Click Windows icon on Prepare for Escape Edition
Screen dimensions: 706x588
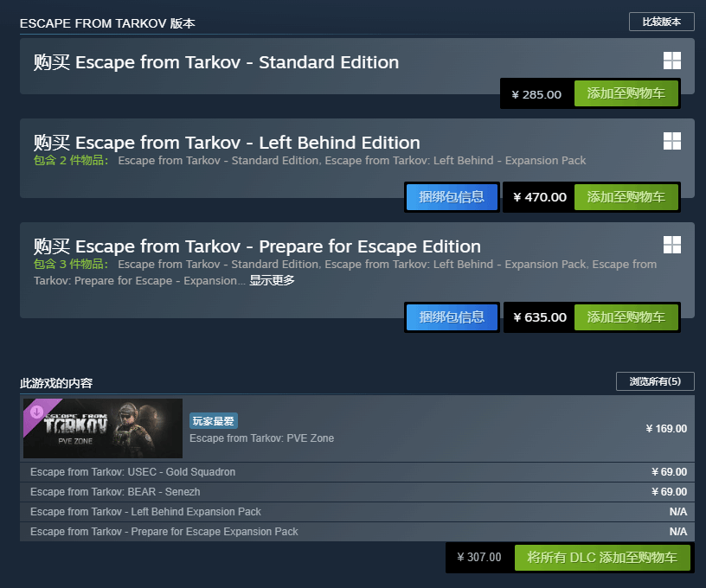tap(671, 245)
